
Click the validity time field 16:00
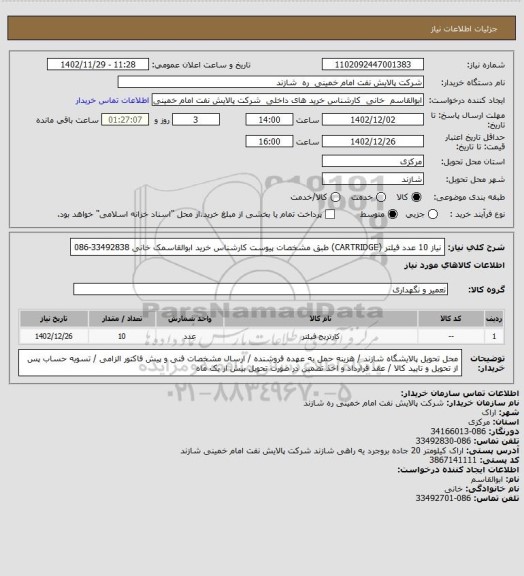[269, 141]
